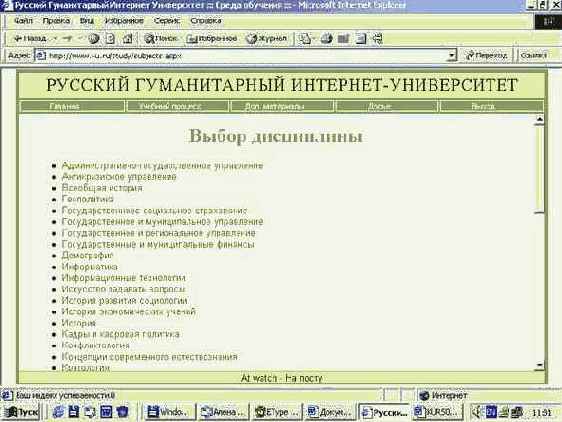Go back using the Назад toolbar button
This screenshot has height=422, width=562.
tap(30, 38)
